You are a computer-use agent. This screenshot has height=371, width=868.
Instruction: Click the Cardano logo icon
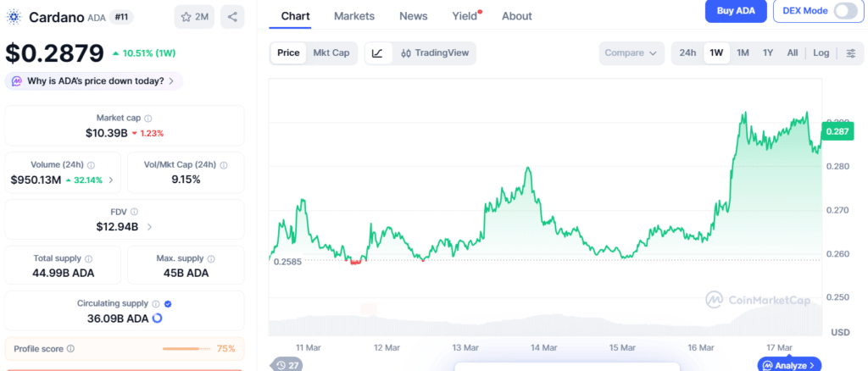pyautogui.click(x=14, y=17)
